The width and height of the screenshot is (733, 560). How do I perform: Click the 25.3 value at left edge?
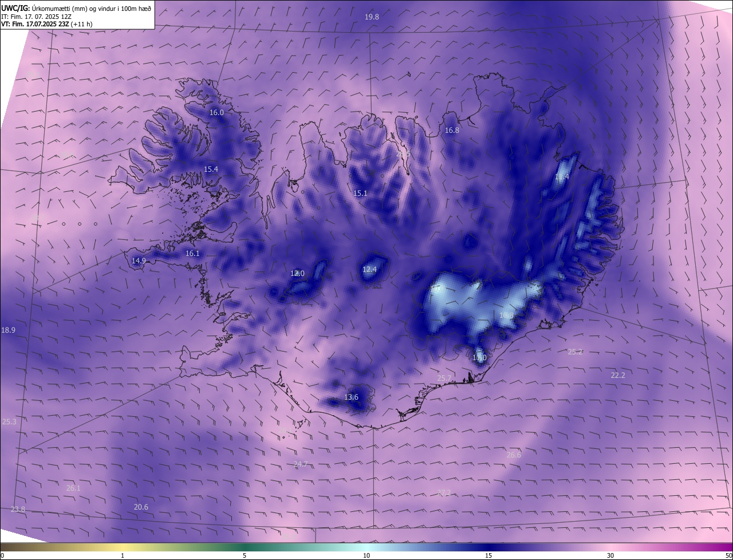tap(9, 422)
